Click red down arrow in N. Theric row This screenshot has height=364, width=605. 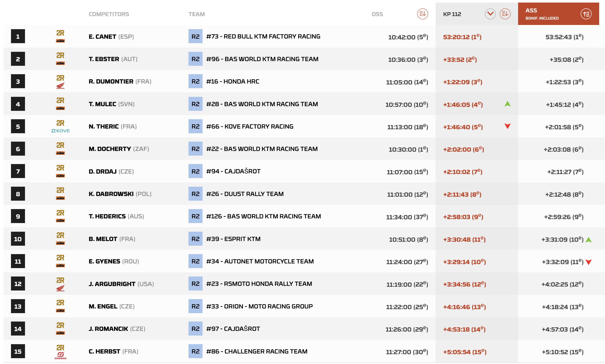(507, 126)
